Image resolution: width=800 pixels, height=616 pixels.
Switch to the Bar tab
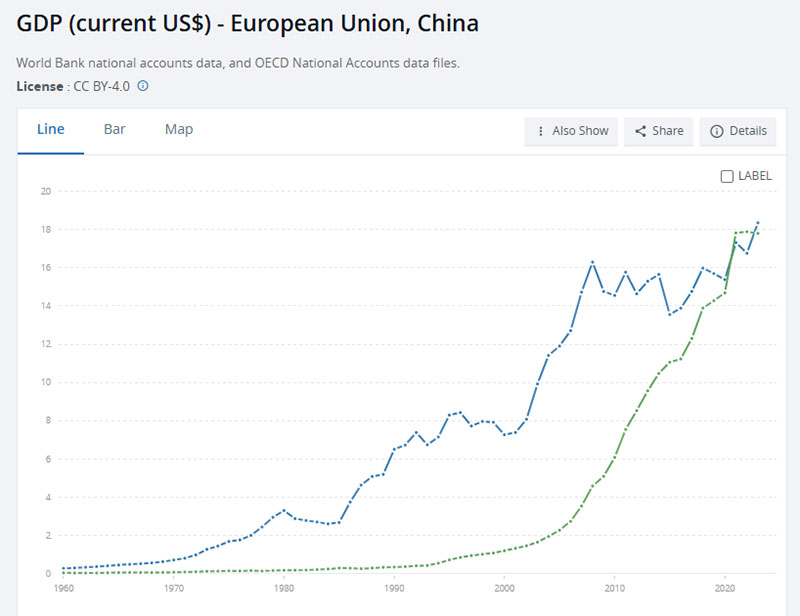point(115,130)
